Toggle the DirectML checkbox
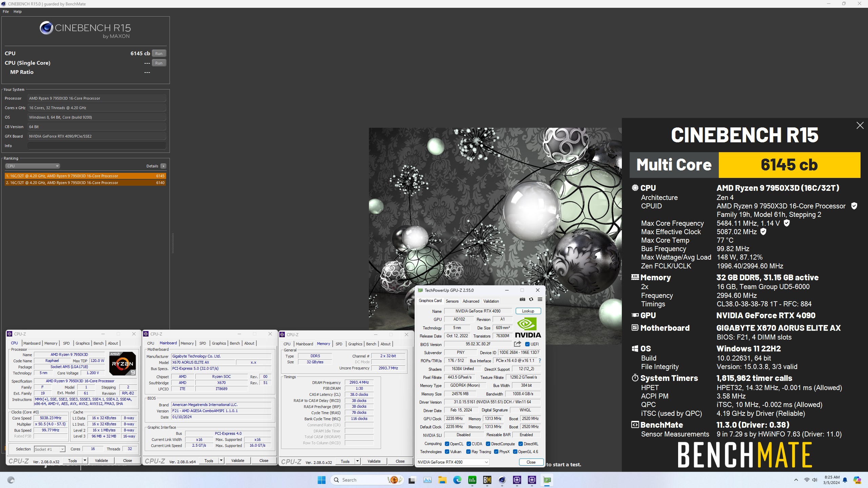The width and height of the screenshot is (868, 488). click(520, 444)
